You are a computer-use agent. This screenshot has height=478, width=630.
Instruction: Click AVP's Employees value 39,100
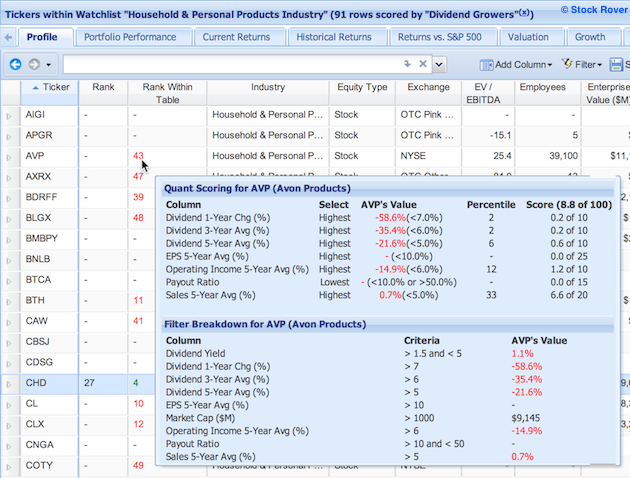coord(563,156)
